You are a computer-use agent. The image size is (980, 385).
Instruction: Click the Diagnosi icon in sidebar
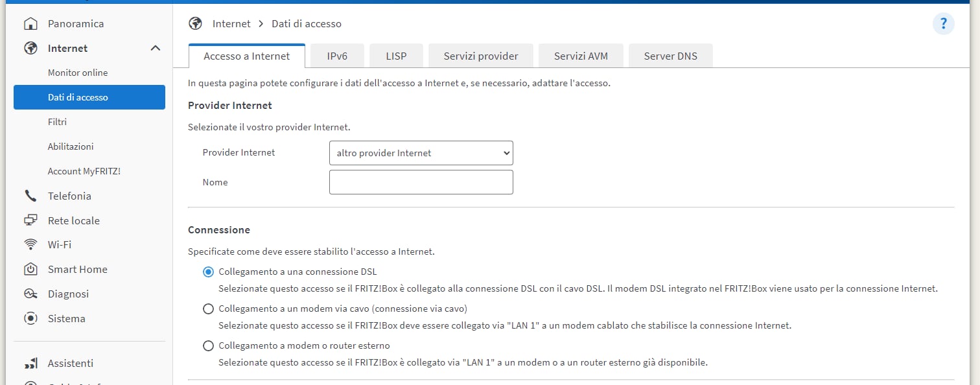30,294
